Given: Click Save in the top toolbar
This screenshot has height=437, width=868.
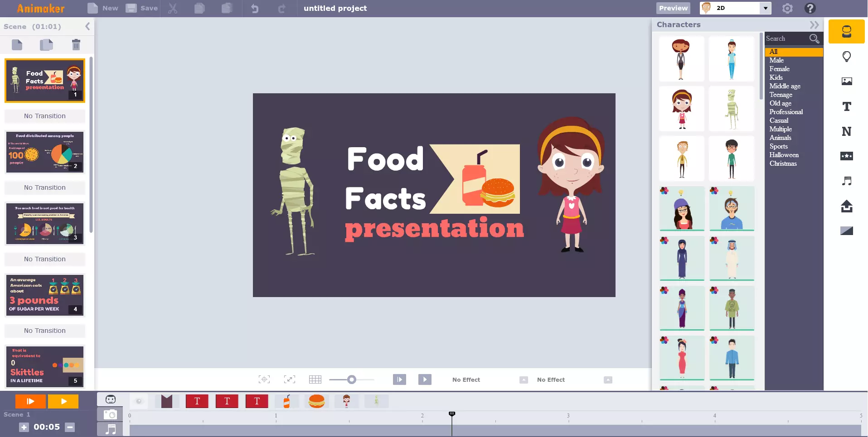Looking at the screenshot, I should (x=142, y=8).
